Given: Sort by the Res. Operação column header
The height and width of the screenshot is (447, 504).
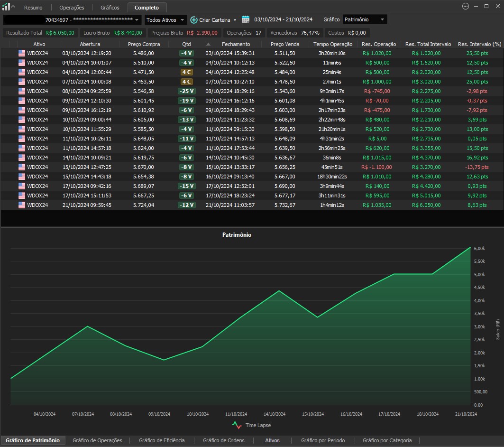Looking at the screenshot, I should pyautogui.click(x=378, y=44).
